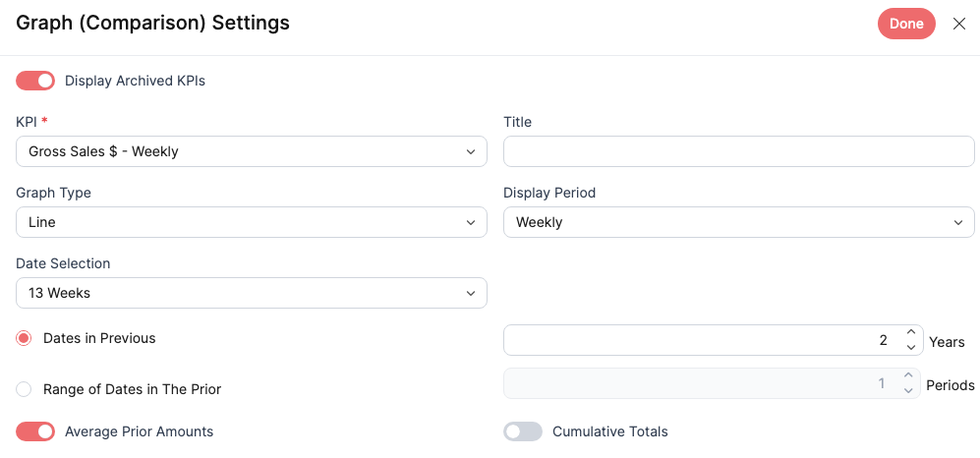
Task: Select Range of Dates in The Prior option
Action: 24,389
